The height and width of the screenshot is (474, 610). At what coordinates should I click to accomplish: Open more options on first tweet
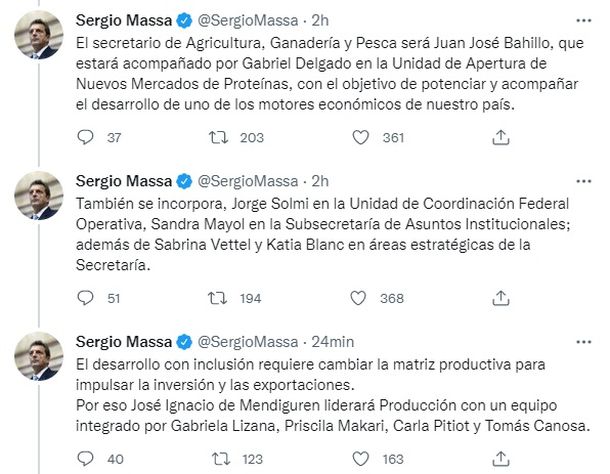pos(583,20)
